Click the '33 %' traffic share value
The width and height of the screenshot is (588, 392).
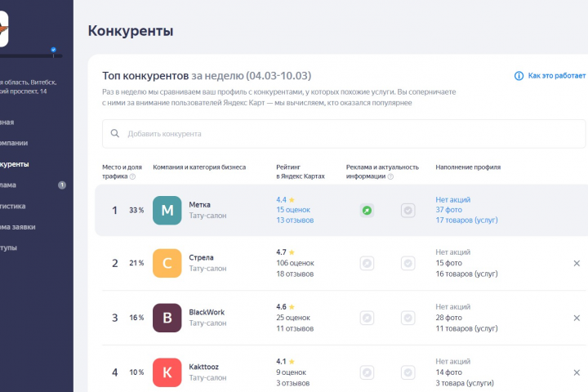click(136, 211)
